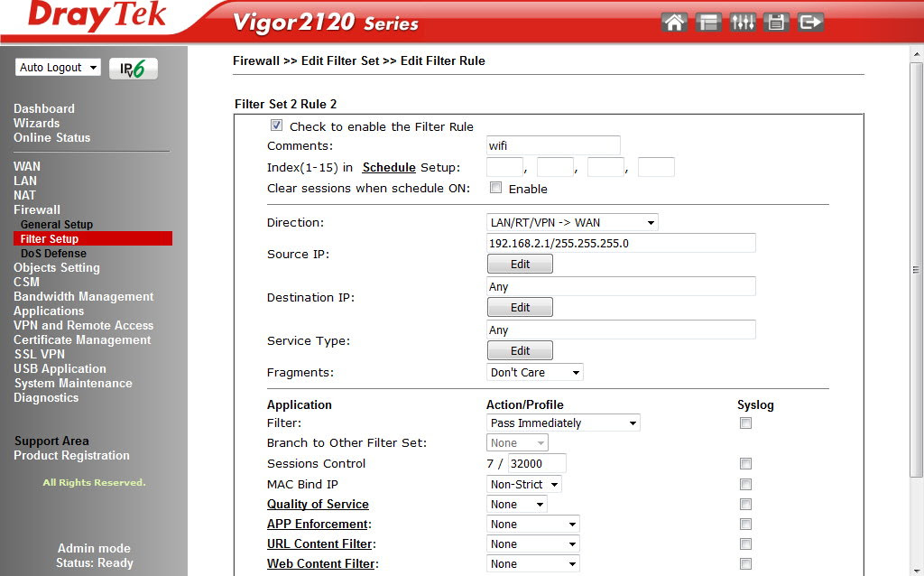Open Diagnostics in sidebar

click(46, 397)
